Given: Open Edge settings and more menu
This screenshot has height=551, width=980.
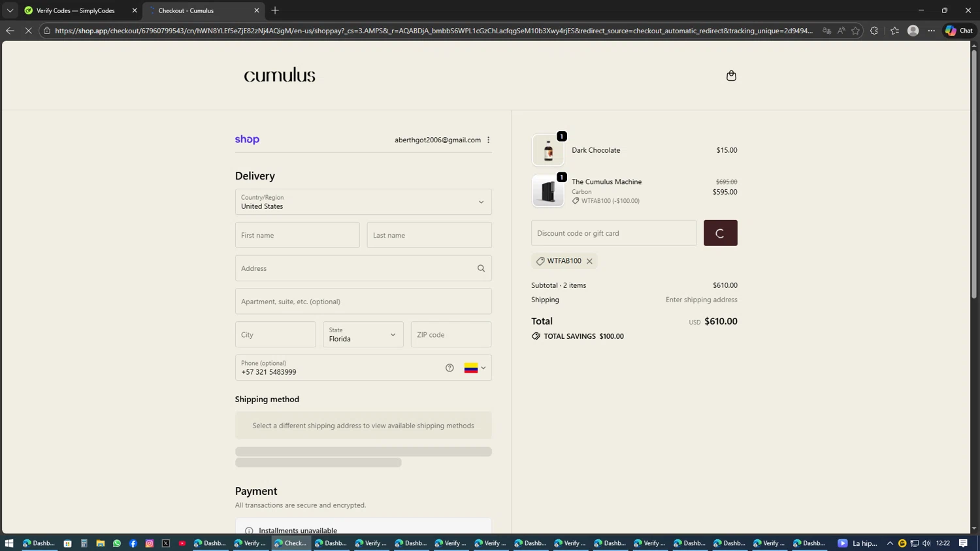Looking at the screenshot, I should (932, 31).
